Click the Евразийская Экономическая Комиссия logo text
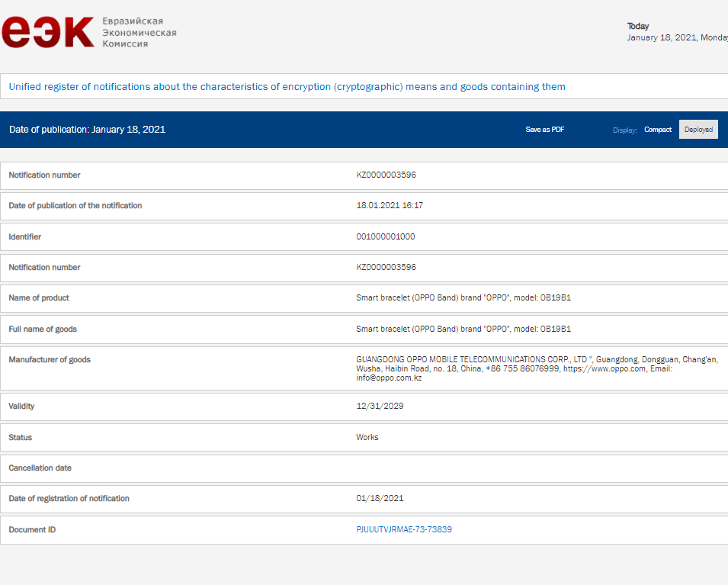 [x=139, y=33]
